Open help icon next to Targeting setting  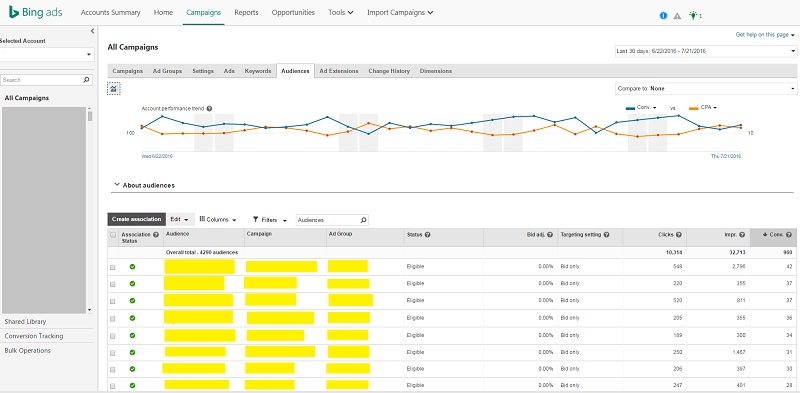(x=606, y=235)
